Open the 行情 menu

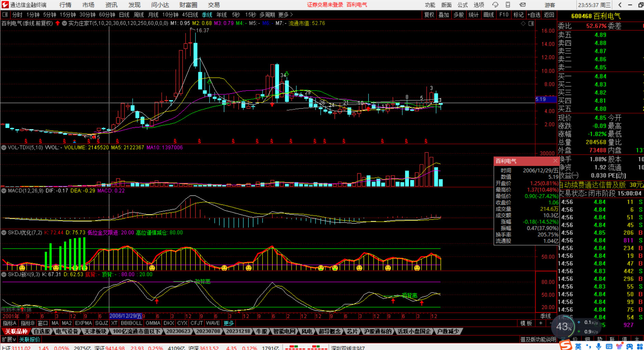click(x=65, y=5)
